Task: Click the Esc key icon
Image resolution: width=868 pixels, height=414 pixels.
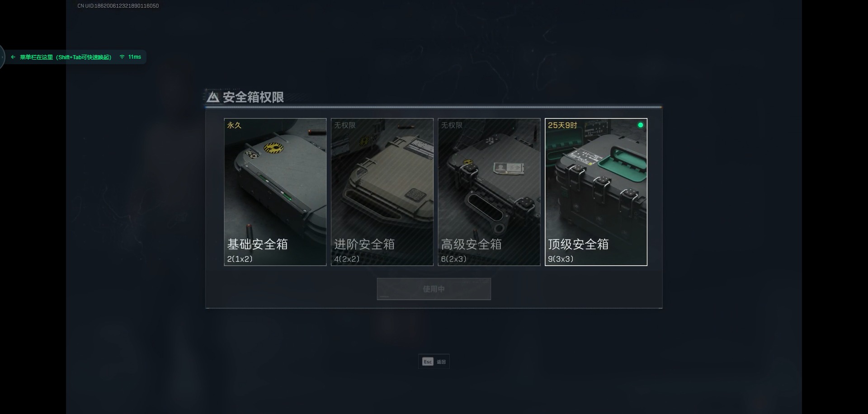Action: click(x=428, y=362)
